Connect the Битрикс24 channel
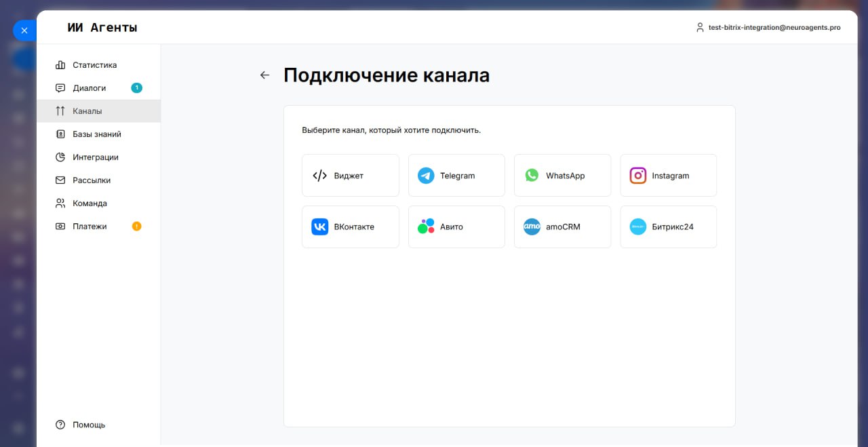The image size is (868, 447). (x=669, y=227)
